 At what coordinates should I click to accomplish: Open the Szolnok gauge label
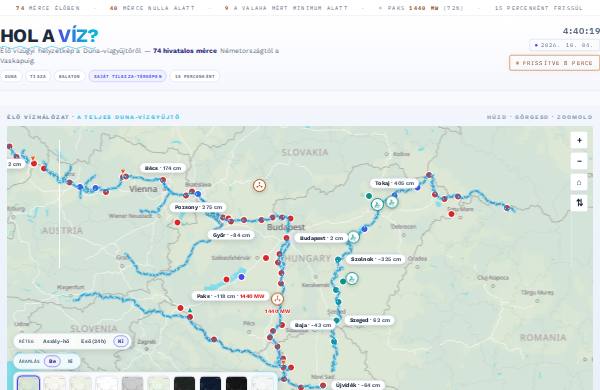[376, 259]
